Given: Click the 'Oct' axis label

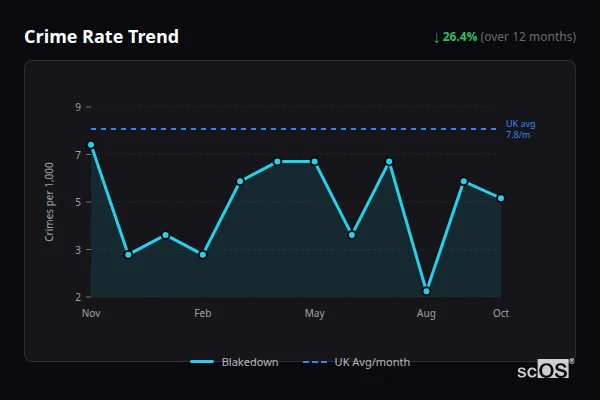Looking at the screenshot, I should (x=501, y=313).
